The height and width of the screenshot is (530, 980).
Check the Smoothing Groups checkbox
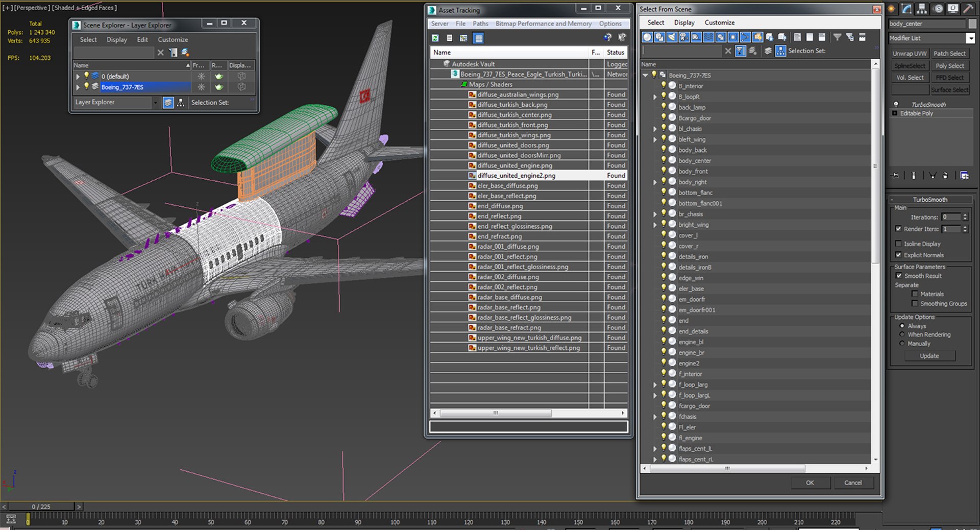point(915,303)
